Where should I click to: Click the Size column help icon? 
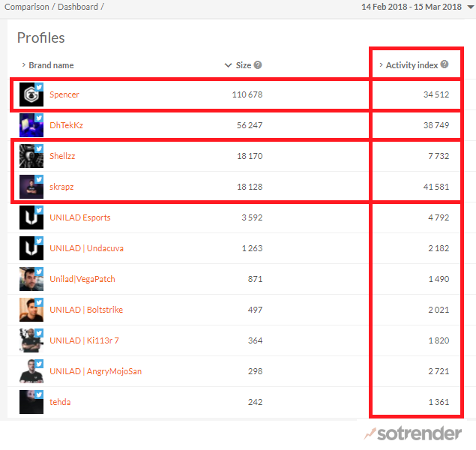point(258,65)
